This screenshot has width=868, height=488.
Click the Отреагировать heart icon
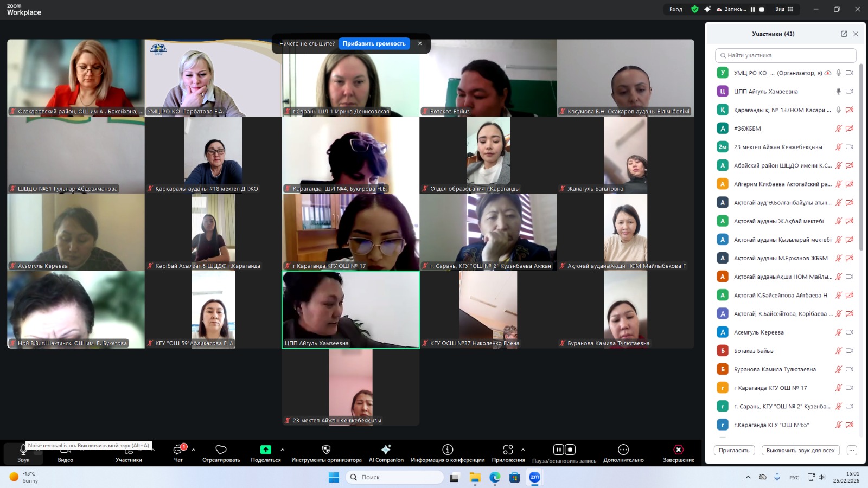click(x=221, y=450)
